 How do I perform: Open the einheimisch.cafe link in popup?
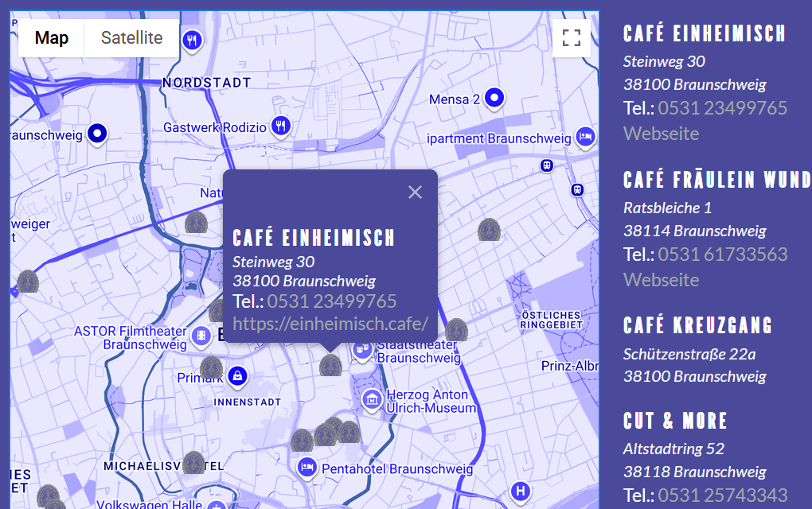[330, 324]
